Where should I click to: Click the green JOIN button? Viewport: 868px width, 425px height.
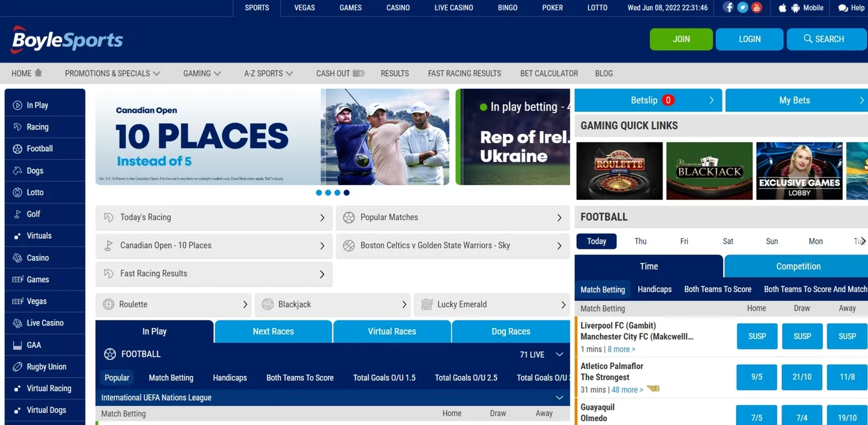681,39
